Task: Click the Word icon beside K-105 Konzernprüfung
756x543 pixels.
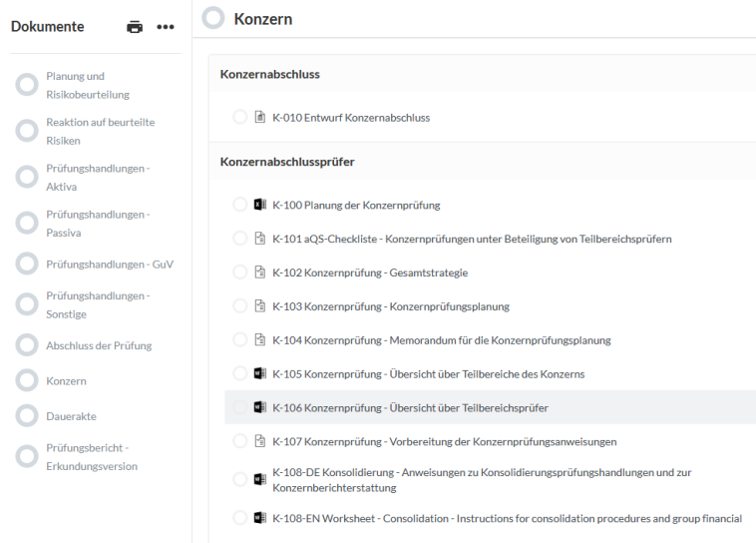Action: [x=260, y=373]
